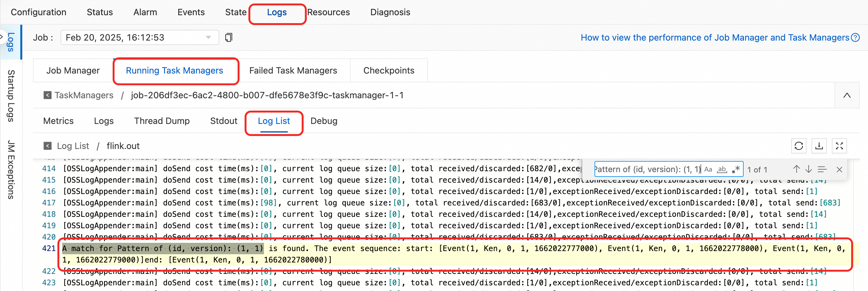Click line number 417 in gutter

point(49,203)
